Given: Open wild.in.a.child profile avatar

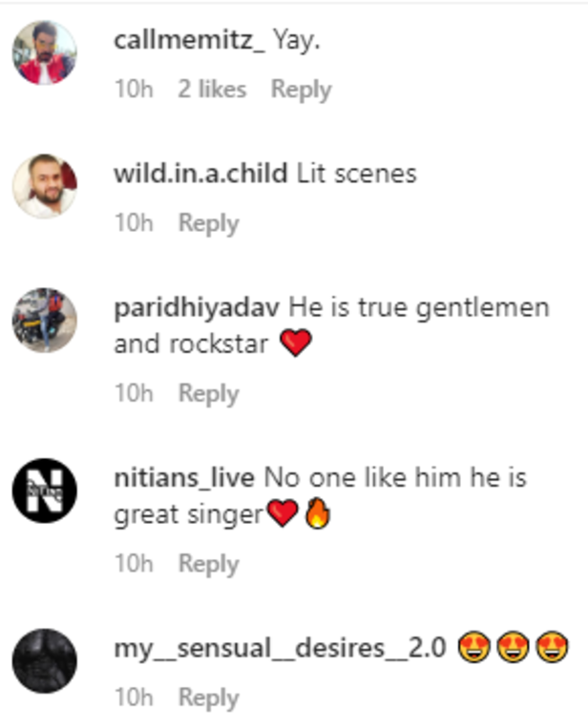Looking at the screenshot, I should (45, 186).
